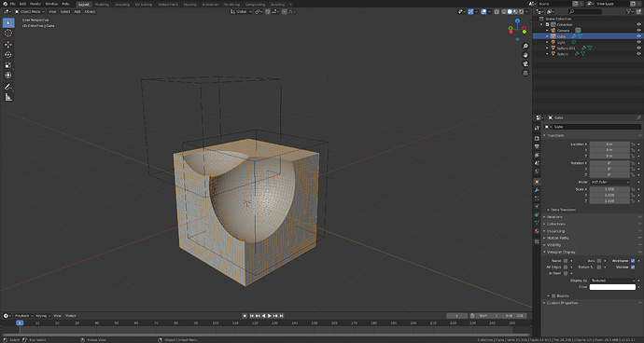Hide Light in the outliner

click(638, 42)
